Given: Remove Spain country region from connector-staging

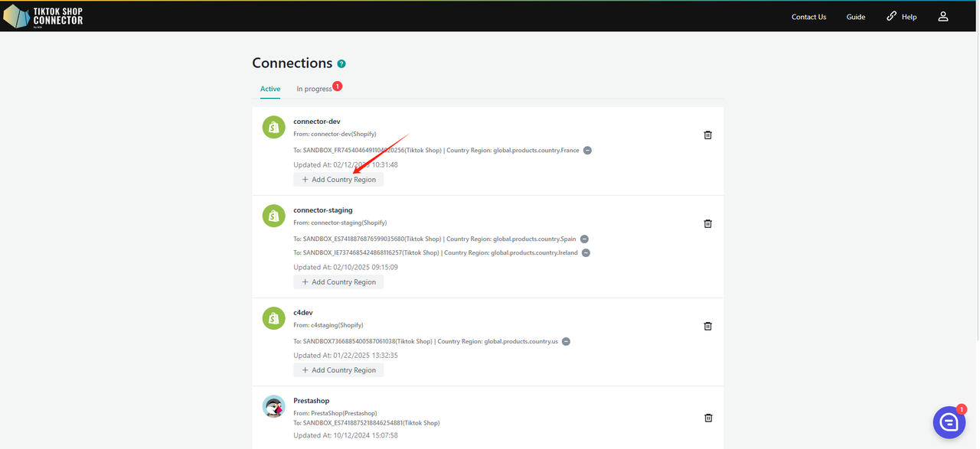Looking at the screenshot, I should coord(584,239).
